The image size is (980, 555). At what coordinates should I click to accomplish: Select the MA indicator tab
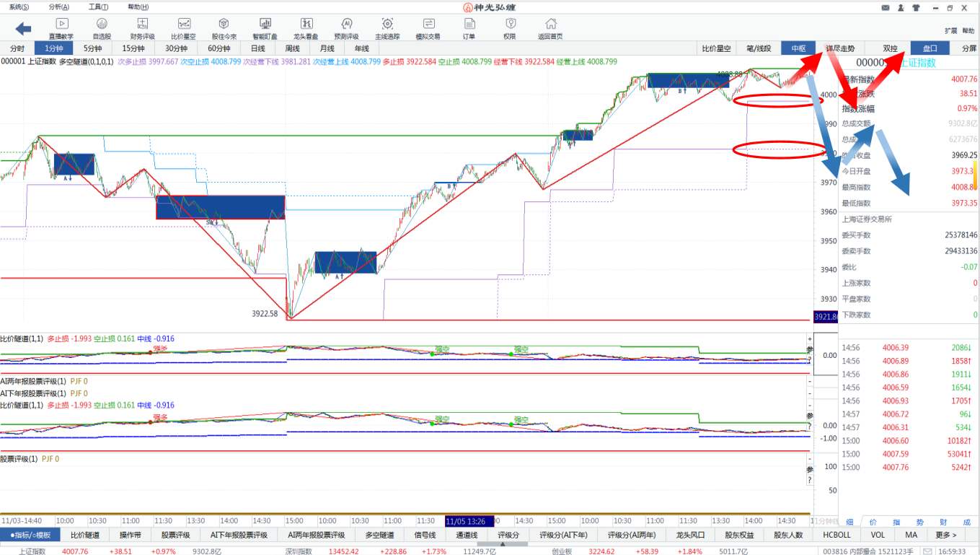pyautogui.click(x=911, y=535)
